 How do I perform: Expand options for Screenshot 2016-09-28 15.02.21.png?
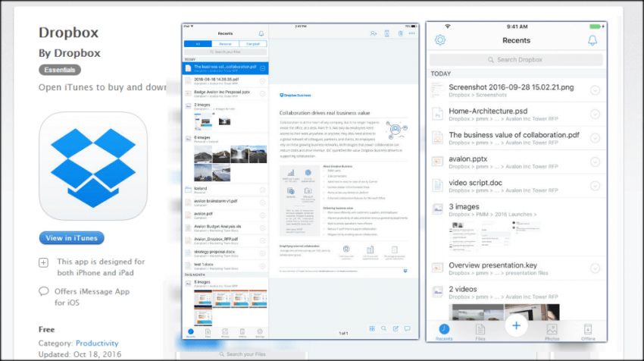point(595,90)
